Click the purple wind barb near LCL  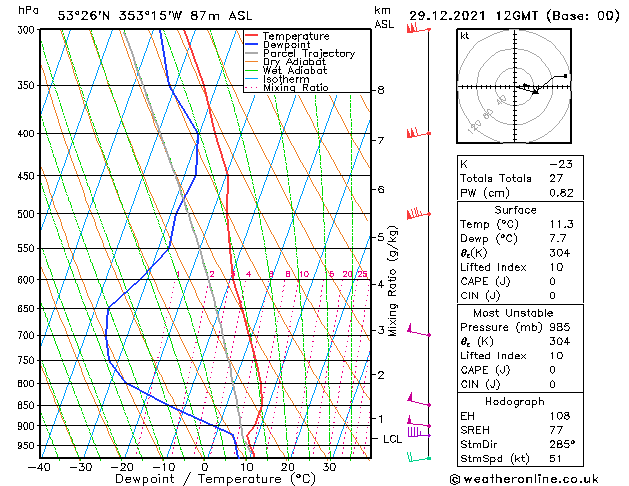coord(419,433)
